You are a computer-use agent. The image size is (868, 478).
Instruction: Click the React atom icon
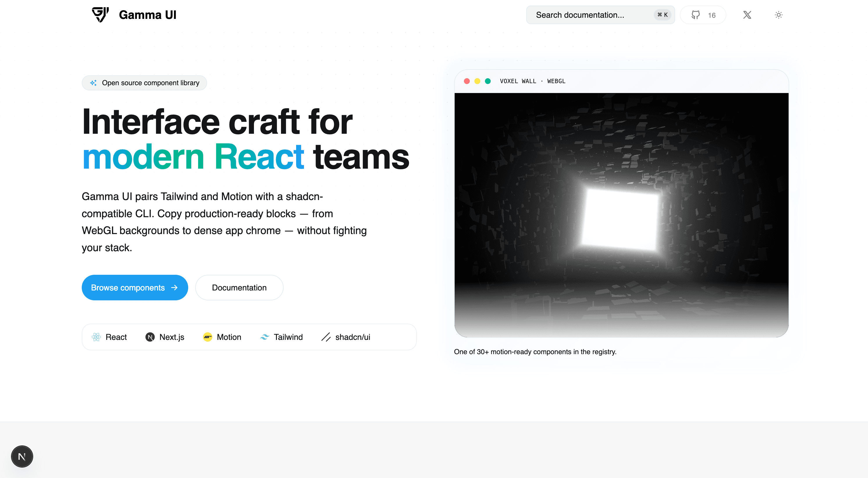(x=96, y=337)
